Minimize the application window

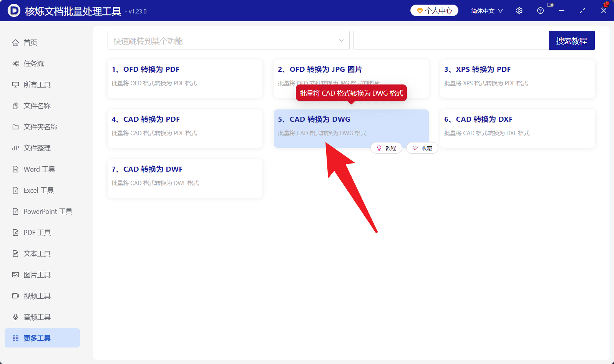pos(561,11)
